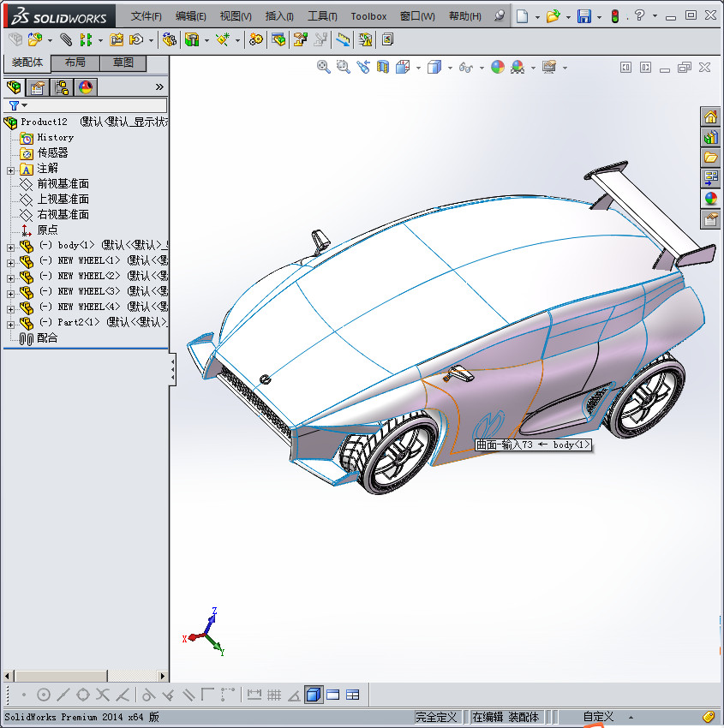The width and height of the screenshot is (724, 728).
Task: Toggle the shaded-with-edges display button
Action: pos(314,695)
